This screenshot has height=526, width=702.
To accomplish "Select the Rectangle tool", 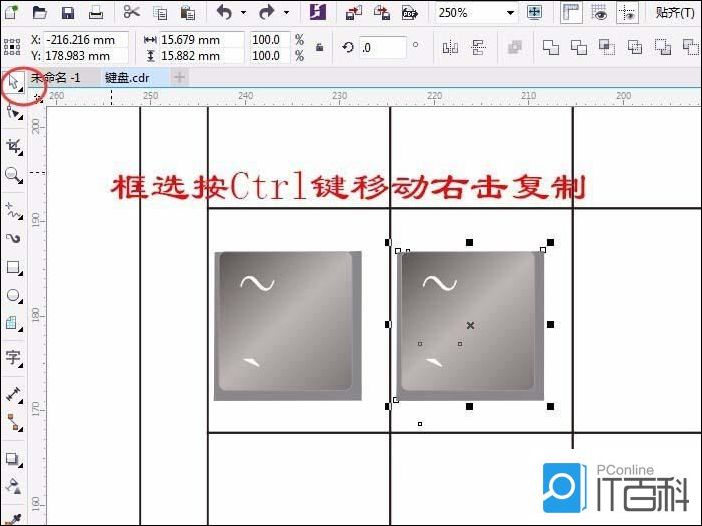I will pos(14,268).
